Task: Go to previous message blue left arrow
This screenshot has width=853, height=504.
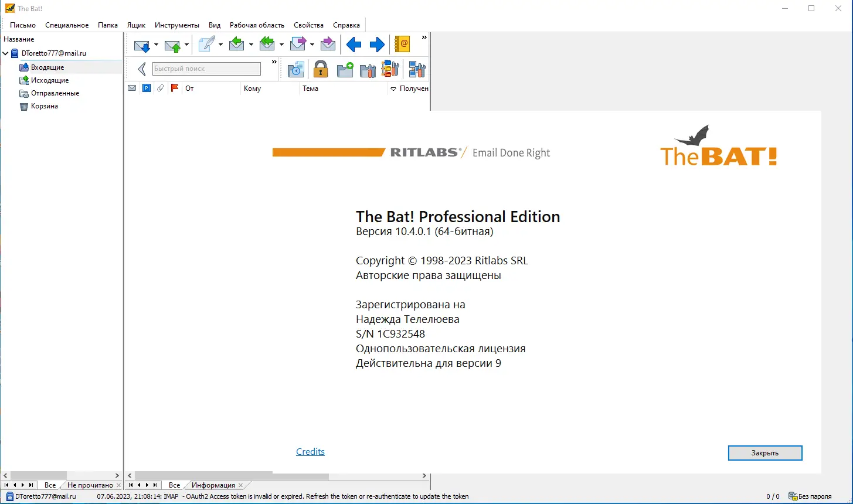Action: 354,45
